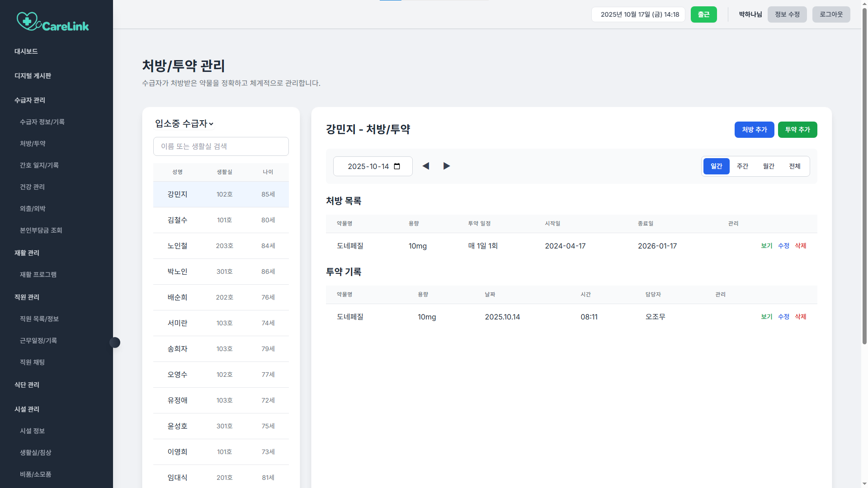View the 08:11 medication record with 보기
The height and width of the screenshot is (488, 868).
coord(767,317)
